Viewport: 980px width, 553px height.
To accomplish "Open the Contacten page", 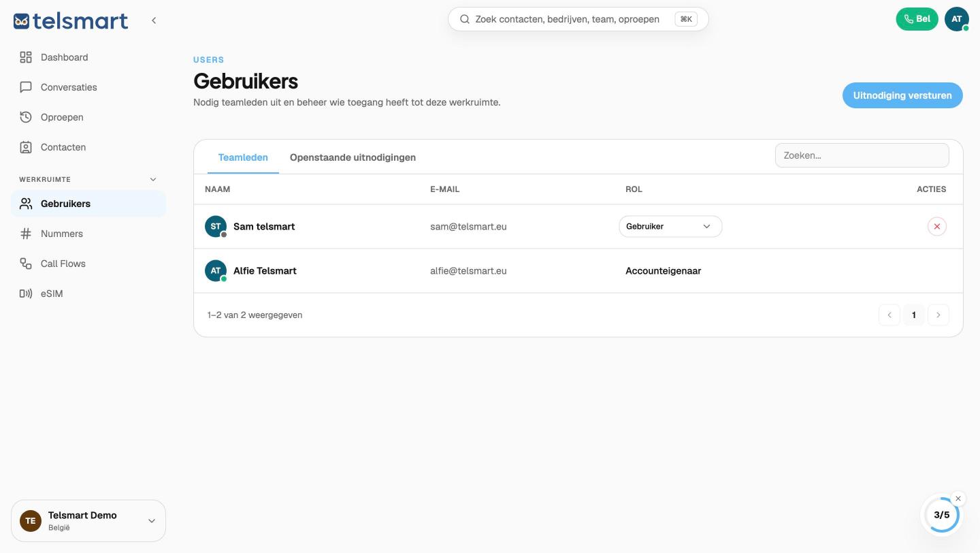I will 88,147.
